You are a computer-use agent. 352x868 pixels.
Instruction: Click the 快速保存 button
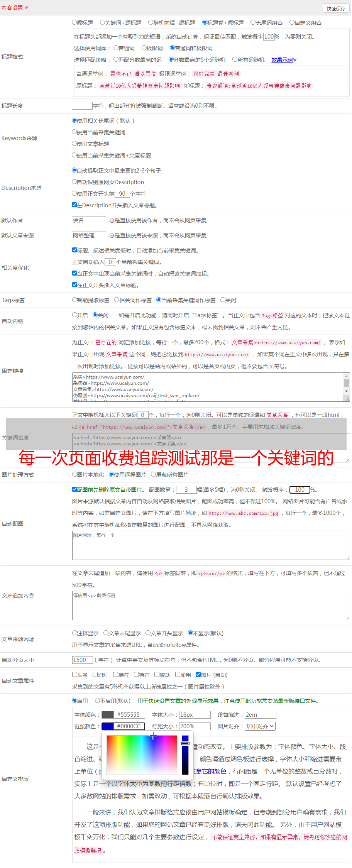336,8
